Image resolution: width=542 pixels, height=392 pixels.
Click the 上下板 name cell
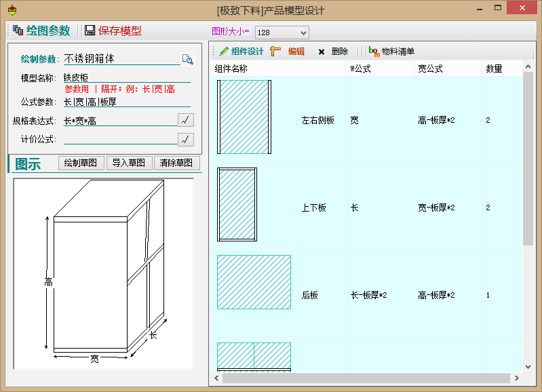313,208
